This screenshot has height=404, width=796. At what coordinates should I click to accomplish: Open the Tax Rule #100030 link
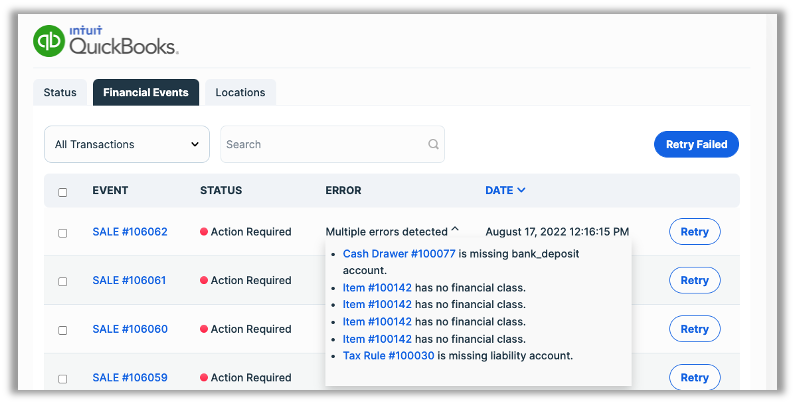tap(388, 355)
